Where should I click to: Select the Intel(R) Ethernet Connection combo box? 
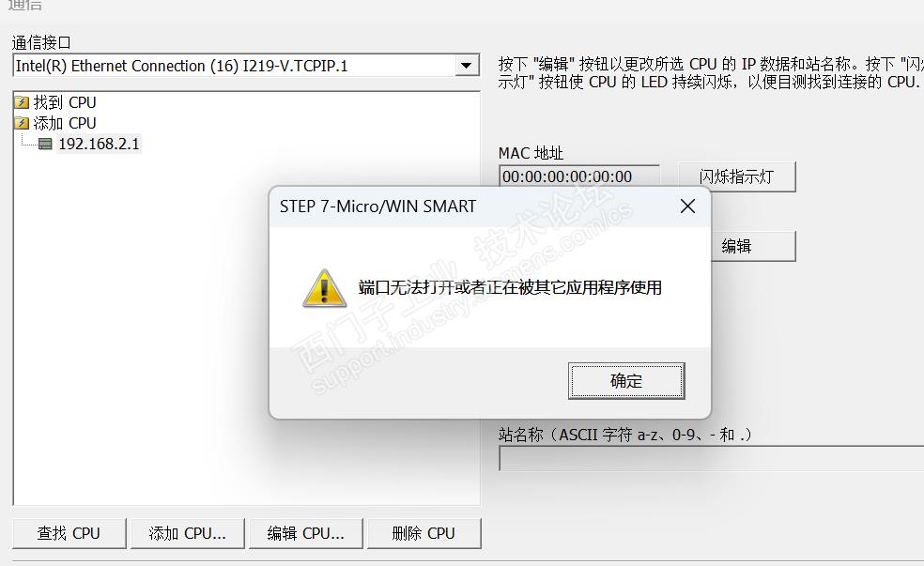point(246,66)
